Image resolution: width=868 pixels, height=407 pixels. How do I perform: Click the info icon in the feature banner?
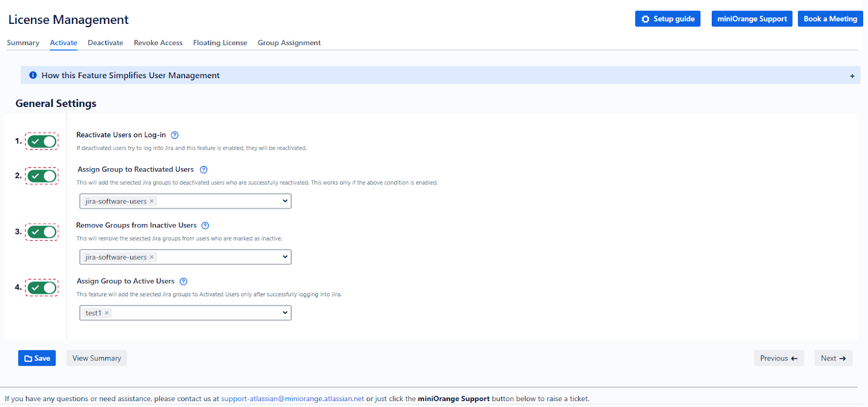[33, 75]
